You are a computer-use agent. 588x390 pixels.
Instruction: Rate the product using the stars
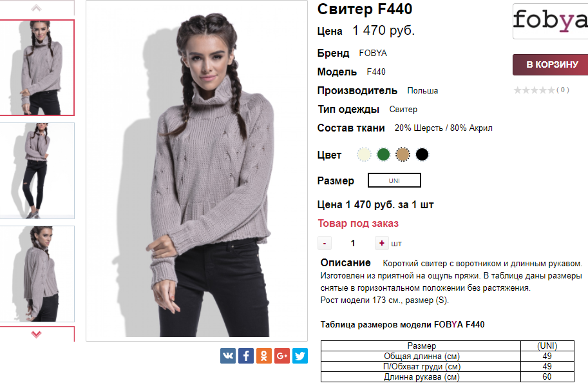pyautogui.click(x=534, y=90)
